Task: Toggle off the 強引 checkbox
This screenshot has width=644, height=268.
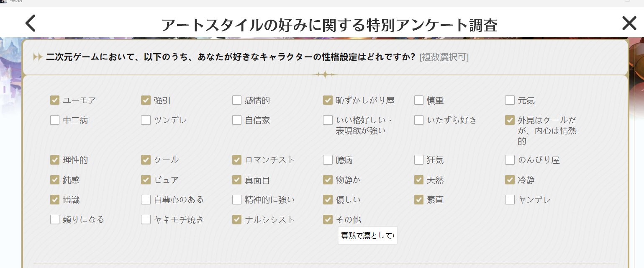Action: 146,100
